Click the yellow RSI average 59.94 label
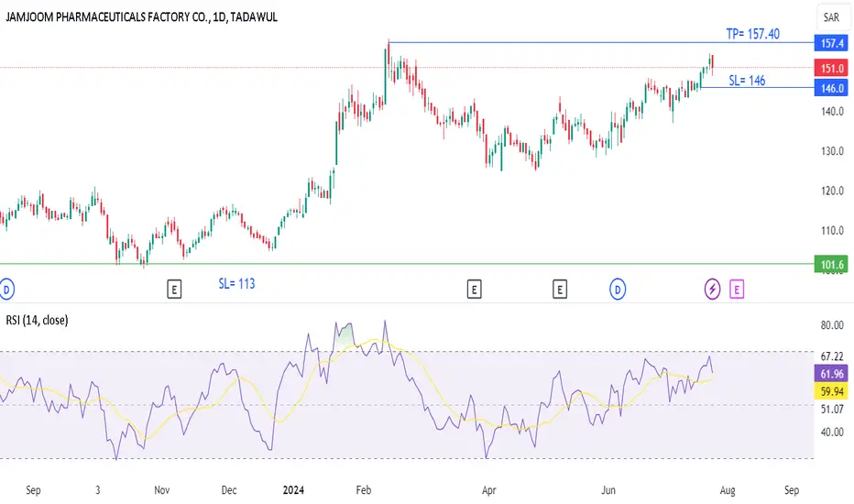Viewport: 854px width, 504px height. [831, 391]
